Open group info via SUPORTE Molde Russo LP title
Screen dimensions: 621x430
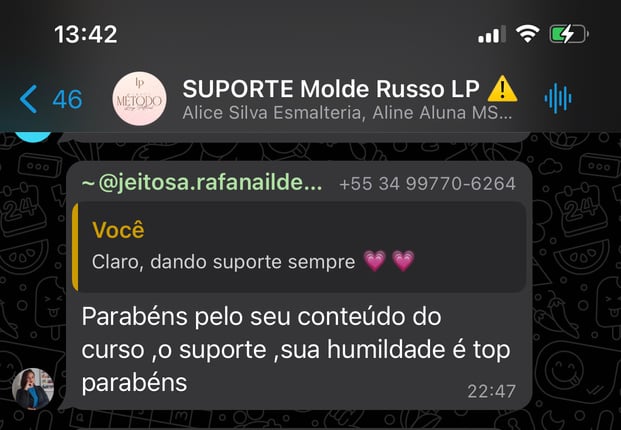click(x=331, y=89)
